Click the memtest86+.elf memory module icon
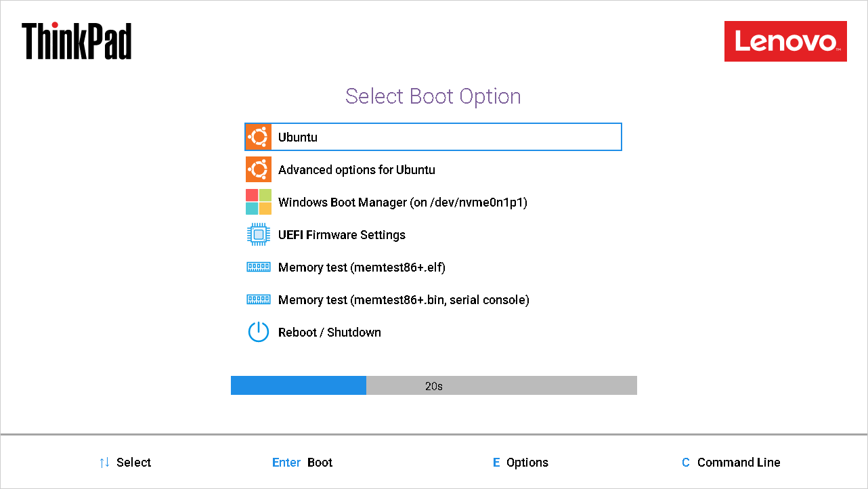Screen dimensions: 868x489 tap(259, 267)
